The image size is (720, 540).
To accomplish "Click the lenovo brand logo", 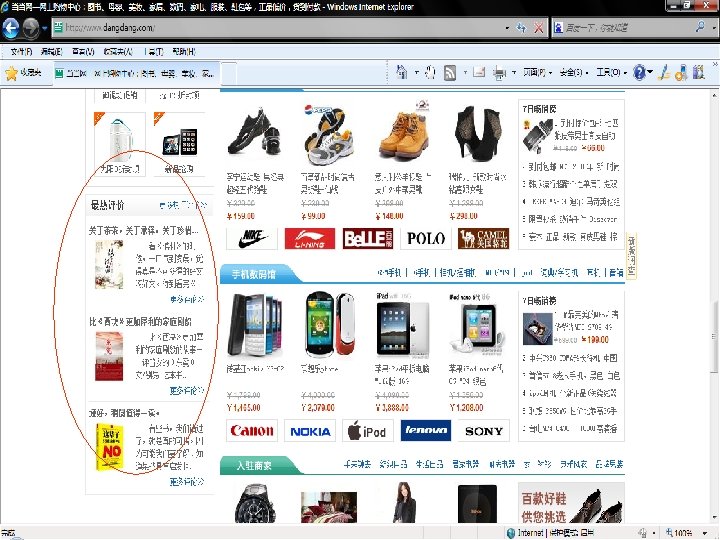I will pos(426,430).
